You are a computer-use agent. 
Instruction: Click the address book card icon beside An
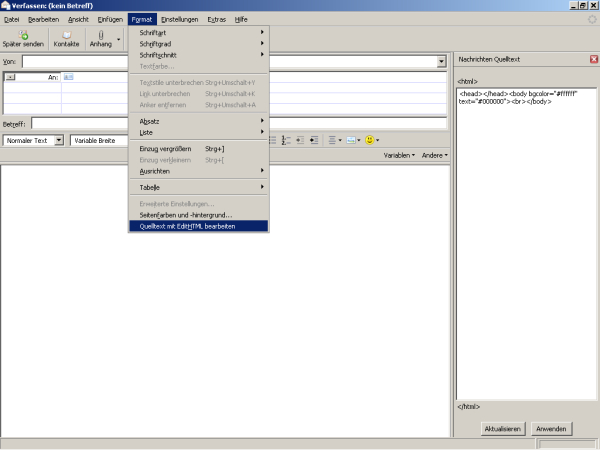click(x=68, y=77)
